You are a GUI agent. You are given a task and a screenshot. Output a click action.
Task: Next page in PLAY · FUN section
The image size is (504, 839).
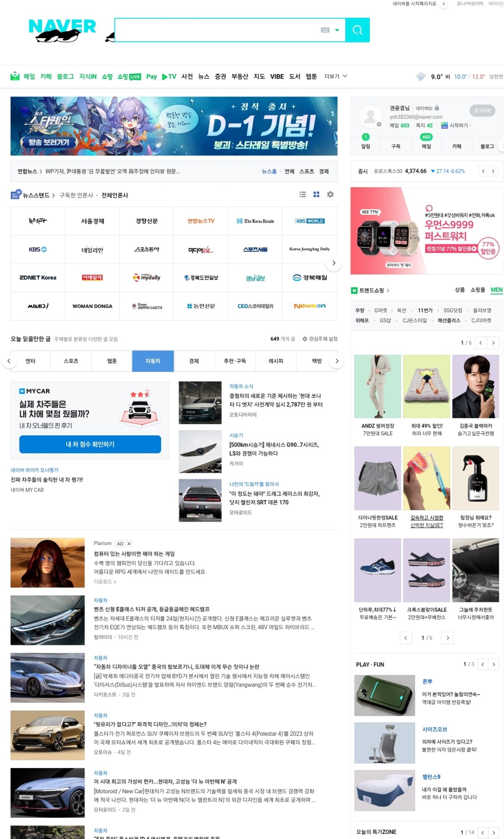click(494, 664)
